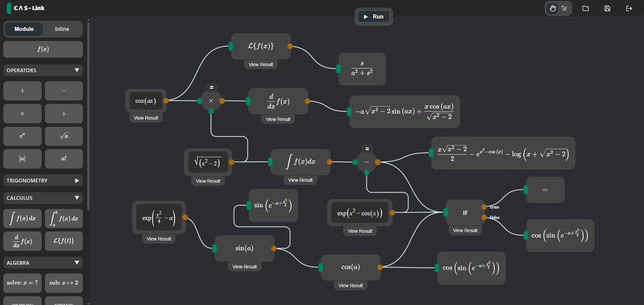The image size is (644, 305).
Task: View Result under exp(x²−cos(x)) node
Action: pyautogui.click(x=360, y=231)
